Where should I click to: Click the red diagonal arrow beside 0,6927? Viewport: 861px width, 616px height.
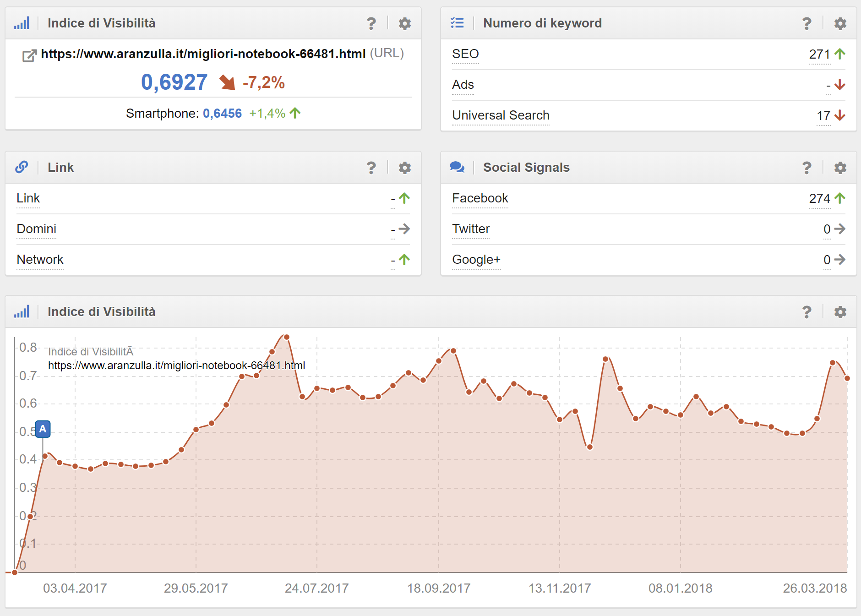pyautogui.click(x=227, y=83)
